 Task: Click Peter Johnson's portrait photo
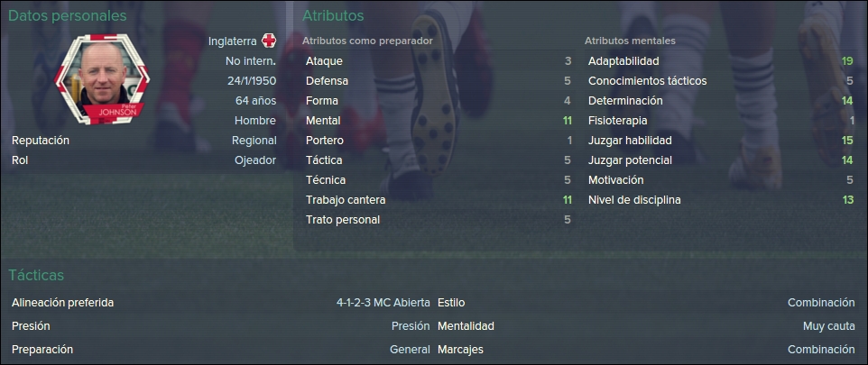tap(102, 79)
